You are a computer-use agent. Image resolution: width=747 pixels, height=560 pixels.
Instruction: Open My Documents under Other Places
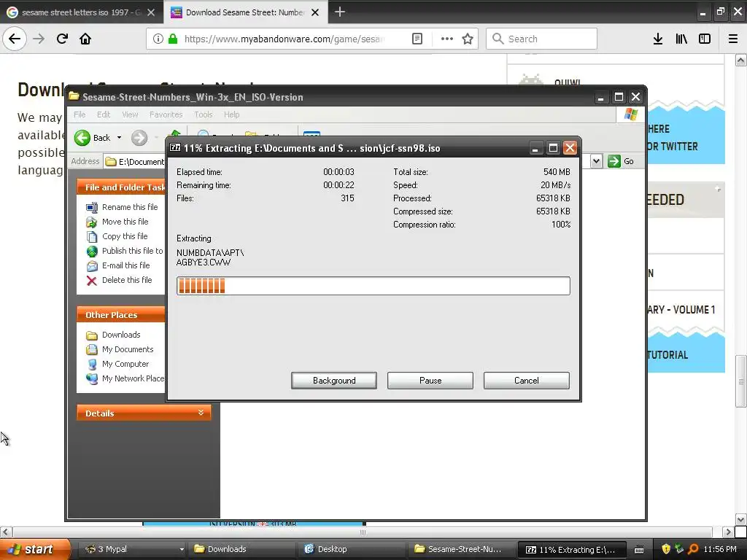(120, 349)
